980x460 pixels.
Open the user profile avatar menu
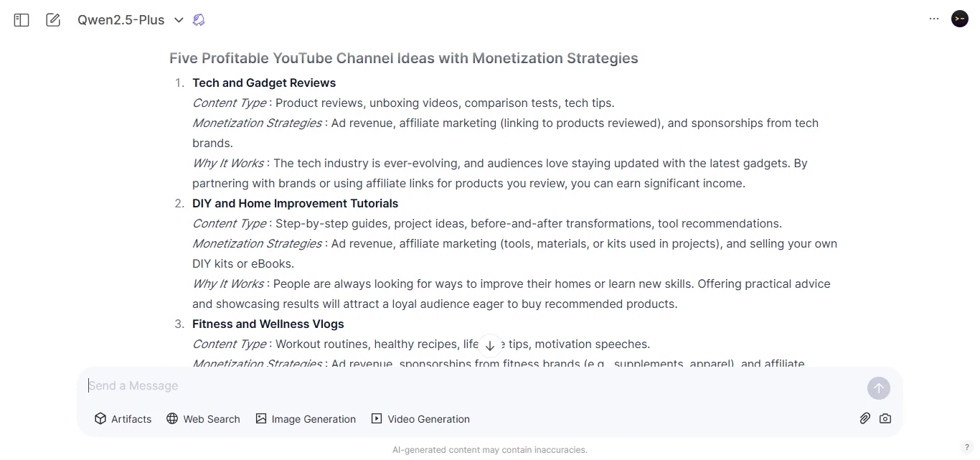click(x=959, y=19)
